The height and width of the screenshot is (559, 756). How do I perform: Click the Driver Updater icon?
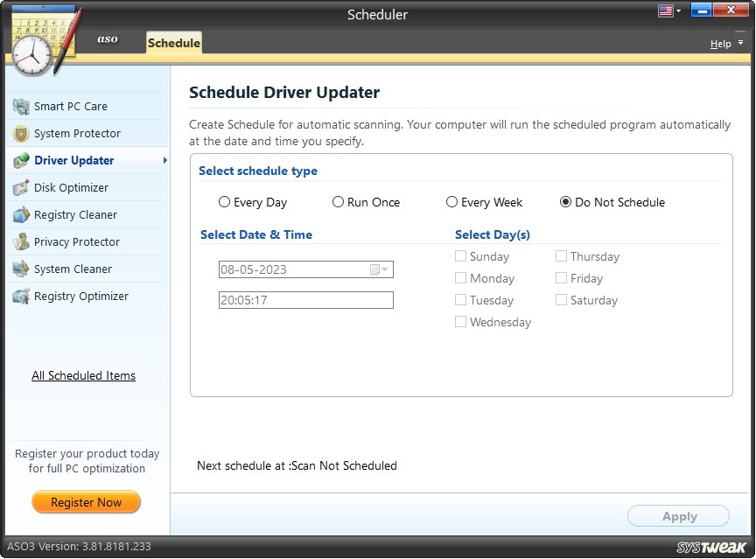(19, 160)
